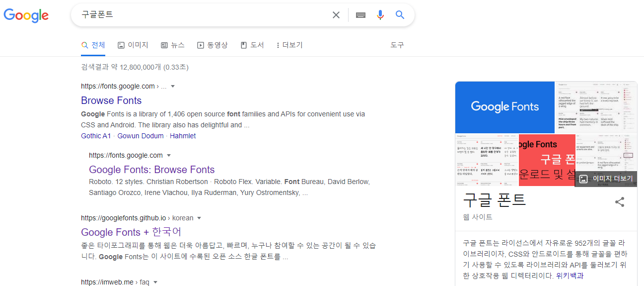Click the 뉴스 tab newspaper icon
644x286 pixels.
click(164, 45)
